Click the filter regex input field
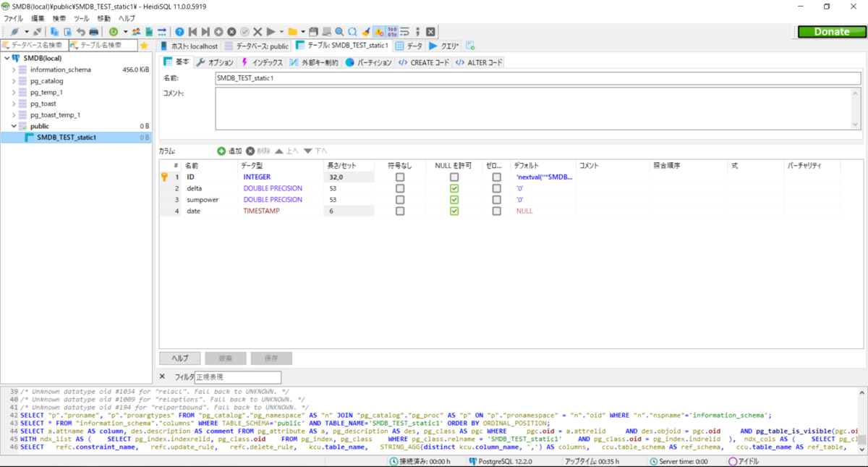Viewport: 868px width, 467px height. [x=237, y=377]
